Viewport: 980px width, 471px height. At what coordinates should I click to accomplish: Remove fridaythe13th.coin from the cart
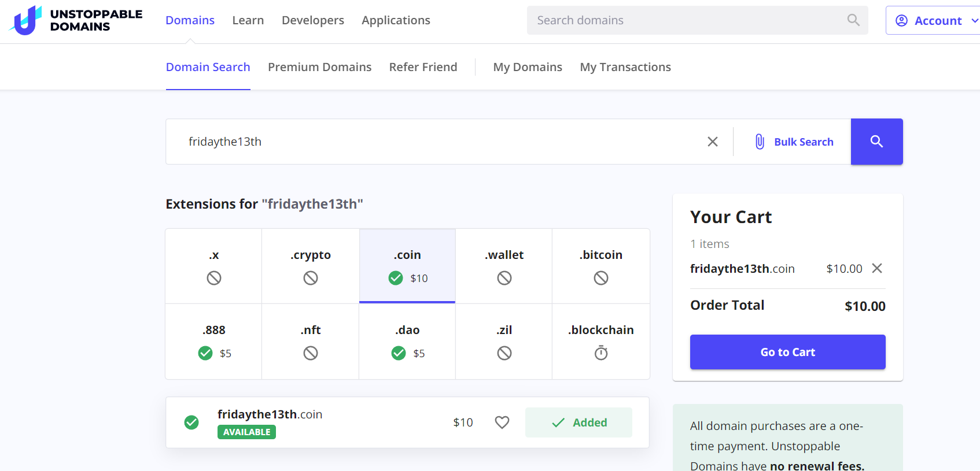point(877,268)
